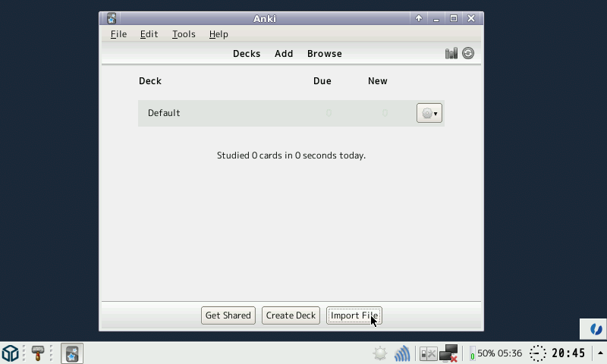Click the blue swirl desktop widget icon
The height and width of the screenshot is (364, 607).
pyautogui.click(x=596, y=330)
